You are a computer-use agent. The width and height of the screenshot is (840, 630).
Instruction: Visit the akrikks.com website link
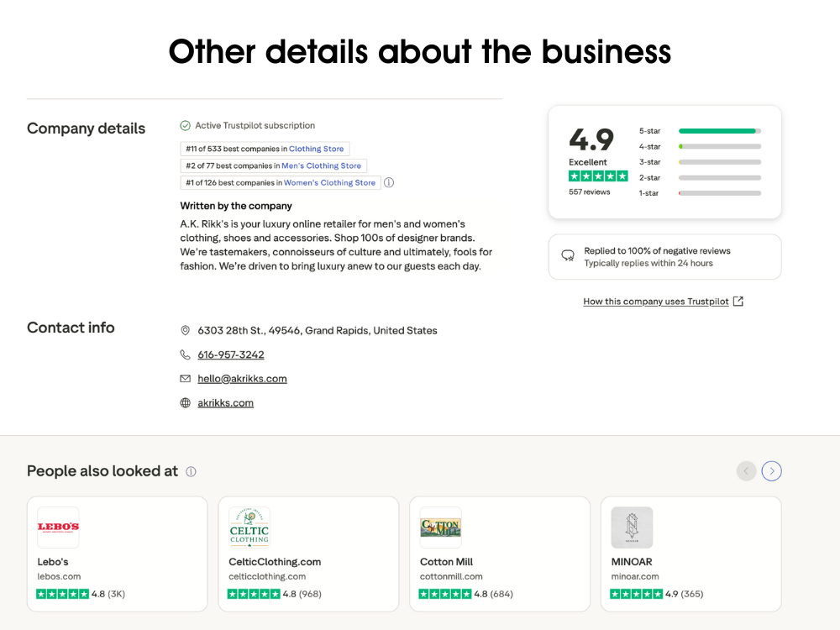(225, 403)
